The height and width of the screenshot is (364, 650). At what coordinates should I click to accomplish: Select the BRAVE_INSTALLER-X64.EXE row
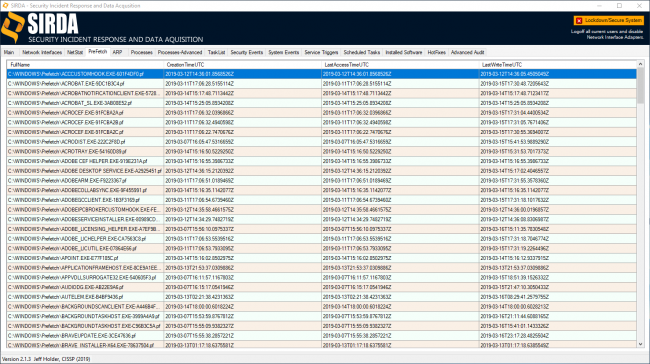coord(322,345)
